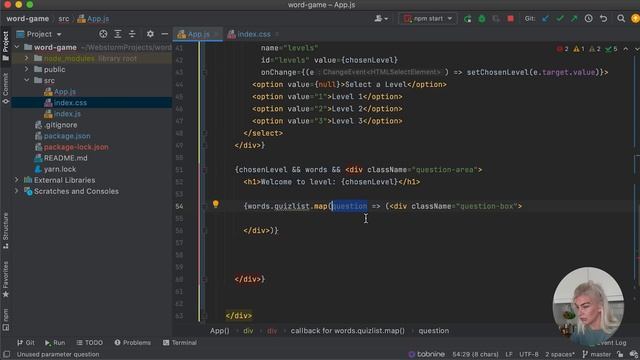Click the rollback undo arrow icon

603,19
